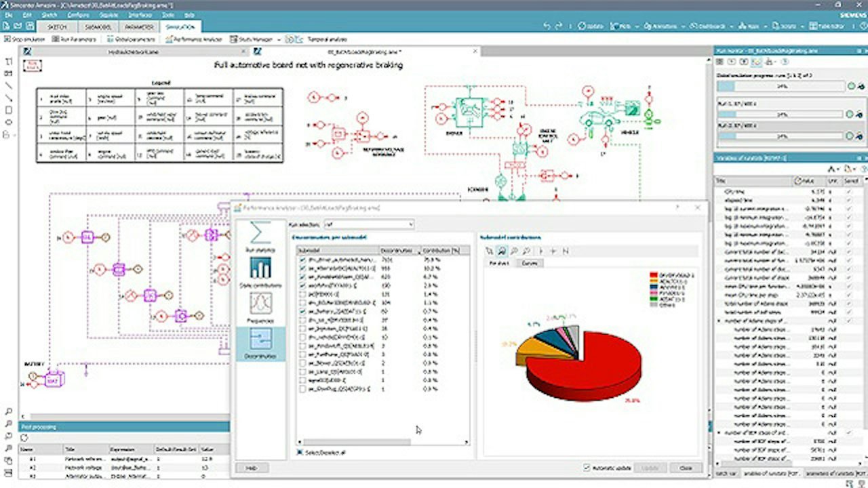Open the Curves tab in Submodel contributions

pyautogui.click(x=529, y=263)
